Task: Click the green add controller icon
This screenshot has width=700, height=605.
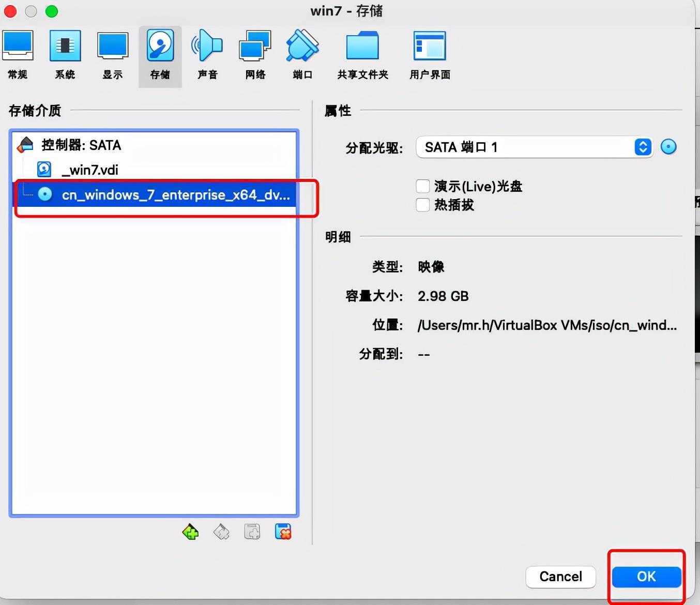Action: coord(190,532)
